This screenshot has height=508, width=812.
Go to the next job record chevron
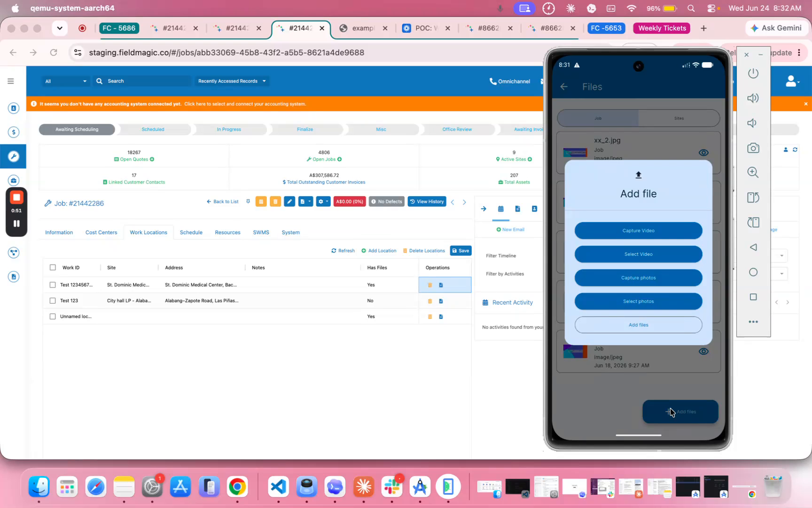click(x=464, y=202)
